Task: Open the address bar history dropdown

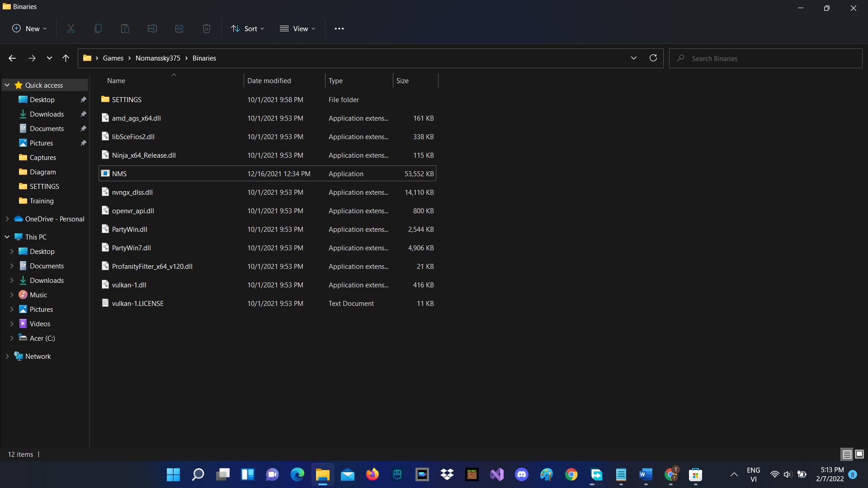Action: click(x=633, y=58)
